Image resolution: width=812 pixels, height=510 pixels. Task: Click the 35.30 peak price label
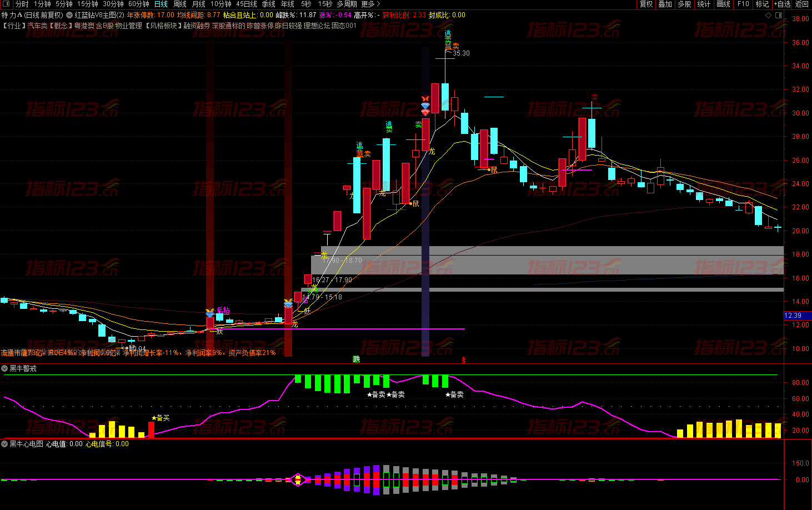click(x=461, y=53)
